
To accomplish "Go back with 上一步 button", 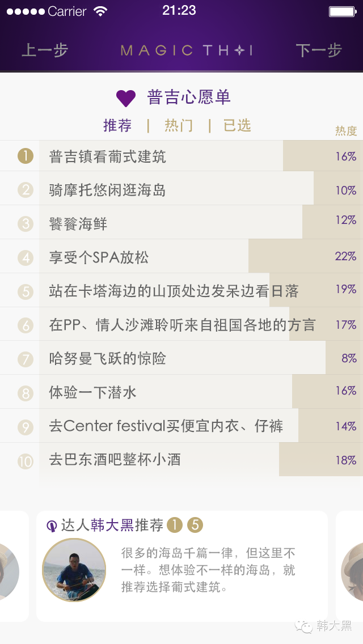I will pos(45,50).
